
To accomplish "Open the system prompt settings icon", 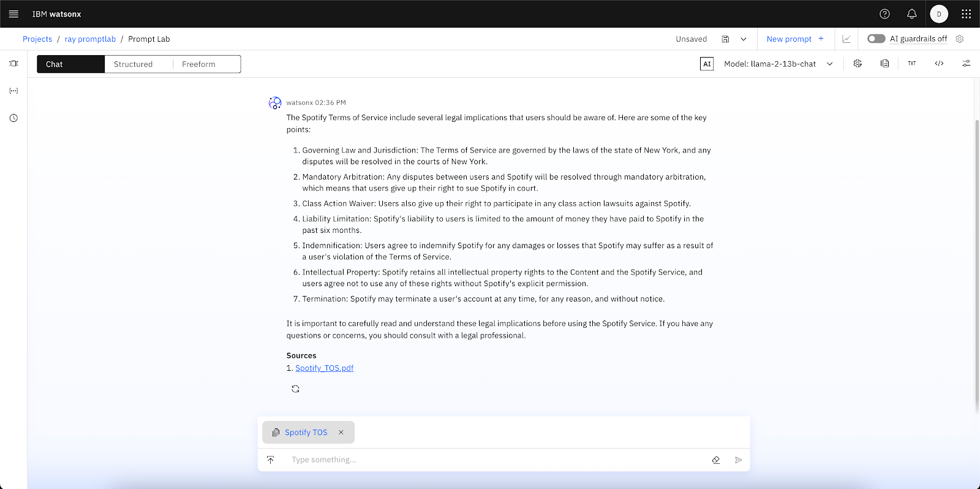I will (858, 64).
